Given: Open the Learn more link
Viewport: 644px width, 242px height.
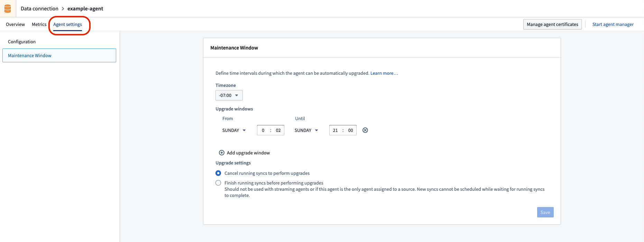Looking at the screenshot, I should click(384, 73).
